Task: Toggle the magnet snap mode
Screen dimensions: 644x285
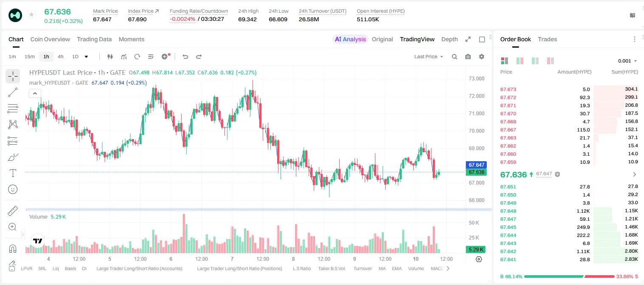Action: [x=13, y=249]
